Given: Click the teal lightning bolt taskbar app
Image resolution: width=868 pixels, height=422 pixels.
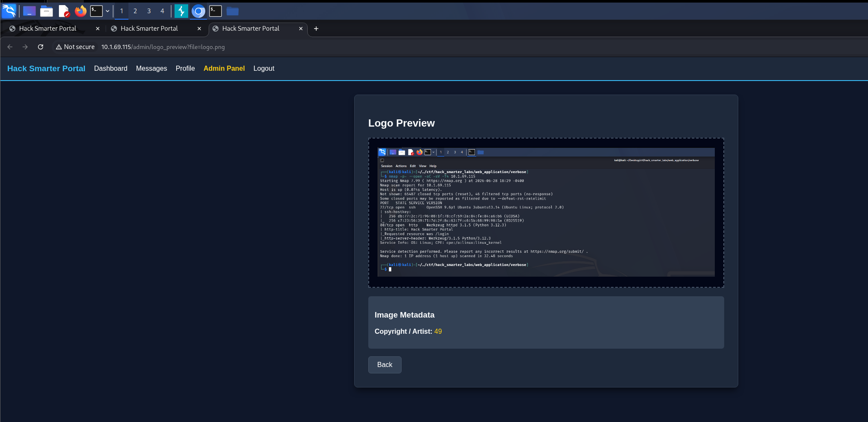Looking at the screenshot, I should point(181,11).
